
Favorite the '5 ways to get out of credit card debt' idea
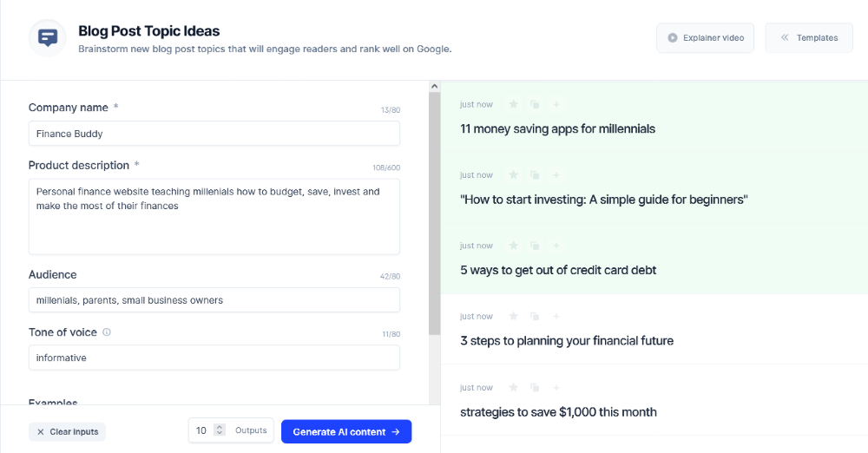pos(514,246)
